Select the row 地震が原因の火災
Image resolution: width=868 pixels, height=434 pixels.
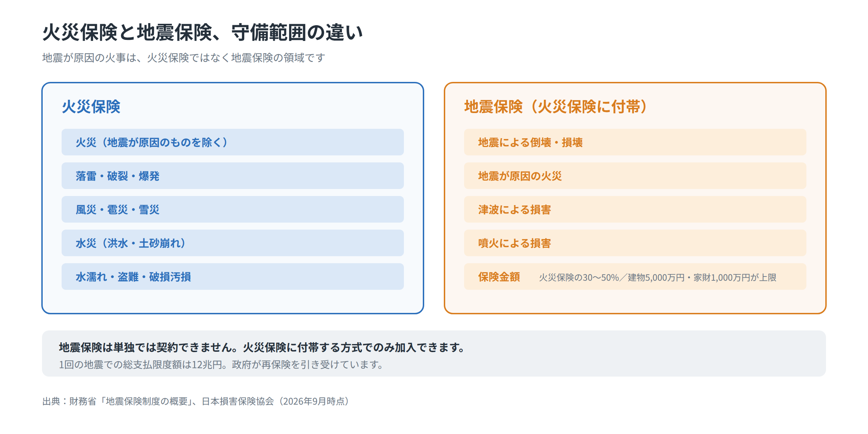click(x=635, y=176)
